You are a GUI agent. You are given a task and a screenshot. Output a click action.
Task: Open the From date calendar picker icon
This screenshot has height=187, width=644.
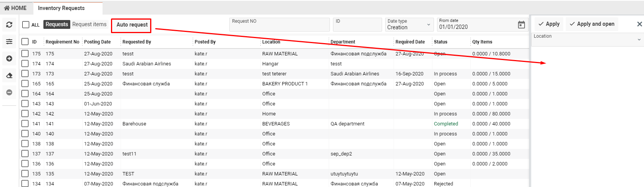[x=521, y=25]
